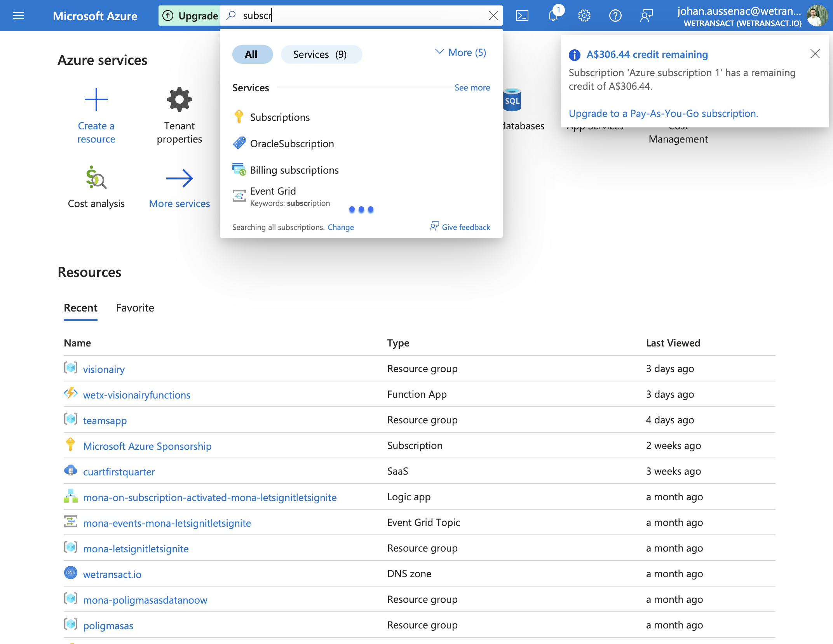Click Change subscriptions search scope
Screen dimensions: 833x644
[x=340, y=227]
